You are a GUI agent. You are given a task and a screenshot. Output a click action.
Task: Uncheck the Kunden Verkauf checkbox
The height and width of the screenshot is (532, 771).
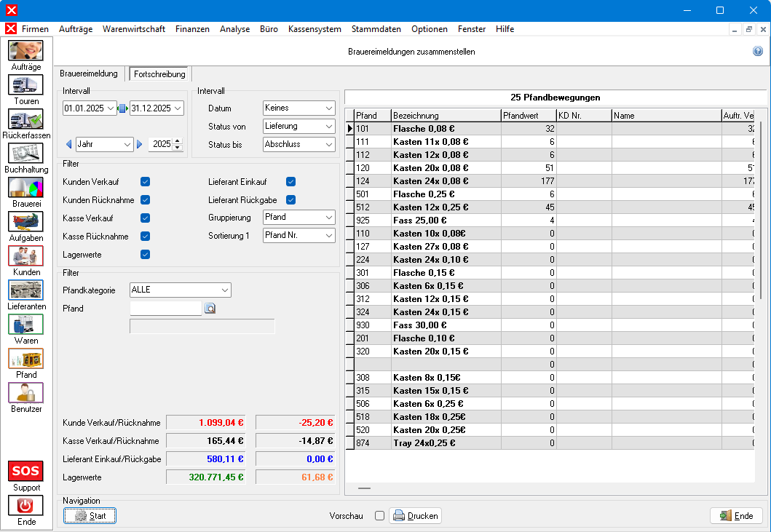pyautogui.click(x=145, y=181)
